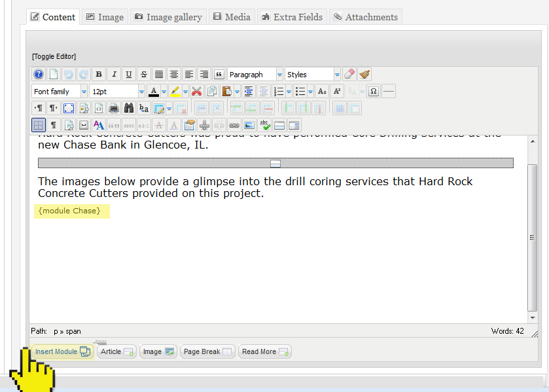Click the Toggle Editor link
The image size is (549, 392).
(x=54, y=56)
